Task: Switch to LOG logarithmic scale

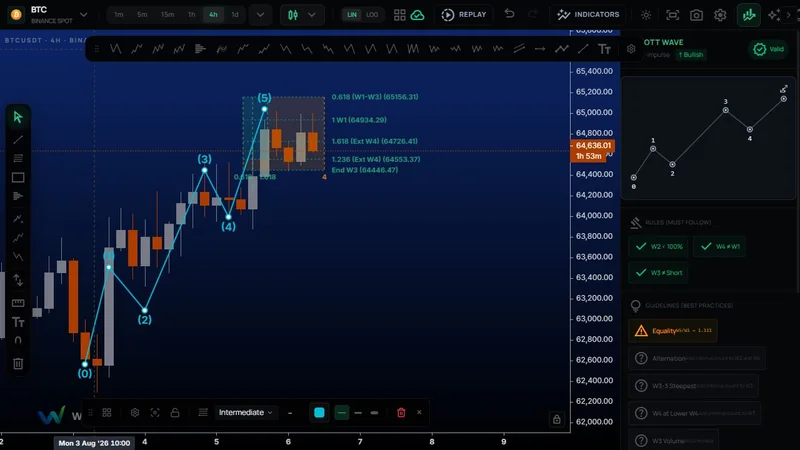Action: point(372,15)
